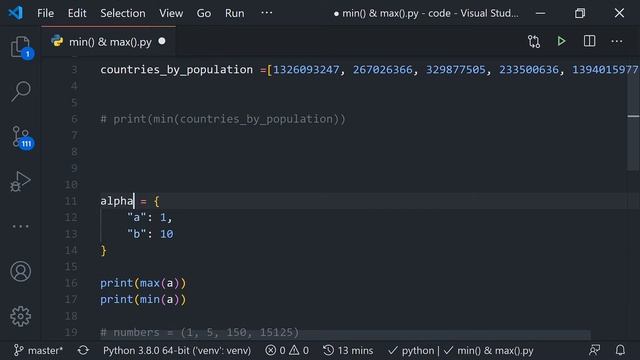Open the Manage gear settings icon

tap(20, 316)
